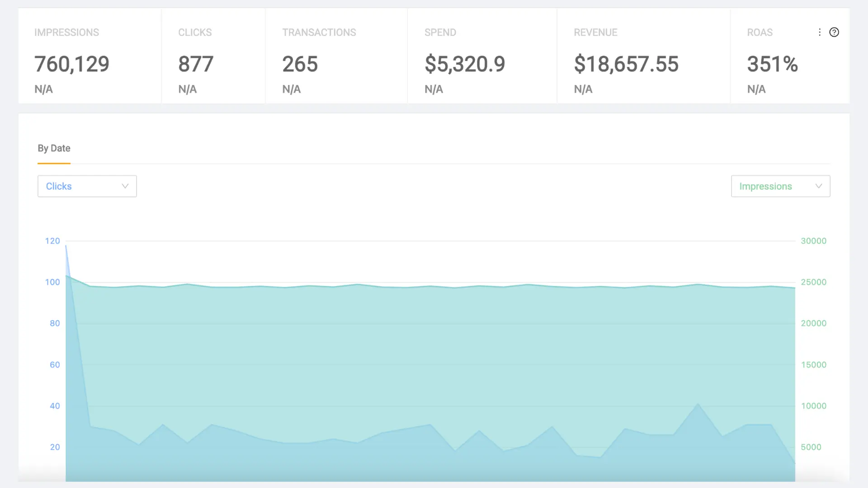Click N/A under the Clicks value
This screenshot has height=488, width=868.
coord(187,89)
